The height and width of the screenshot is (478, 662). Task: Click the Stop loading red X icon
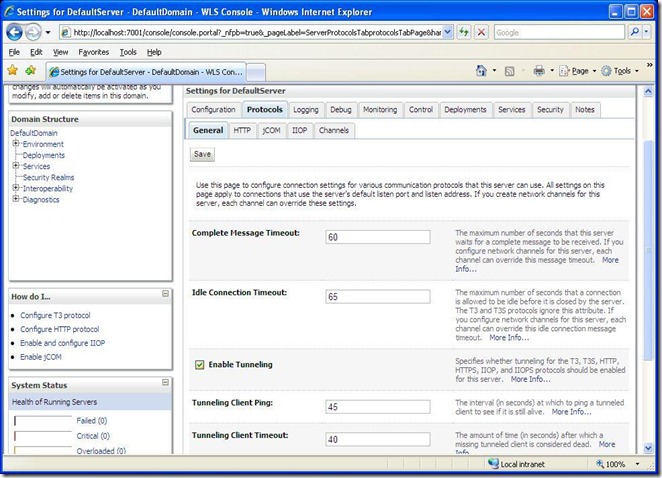coord(481,32)
